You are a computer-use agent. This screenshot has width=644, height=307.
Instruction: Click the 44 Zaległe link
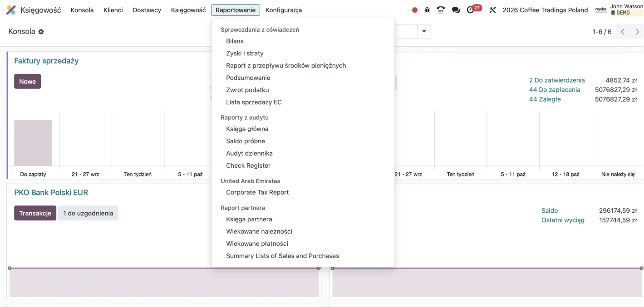pyautogui.click(x=545, y=99)
